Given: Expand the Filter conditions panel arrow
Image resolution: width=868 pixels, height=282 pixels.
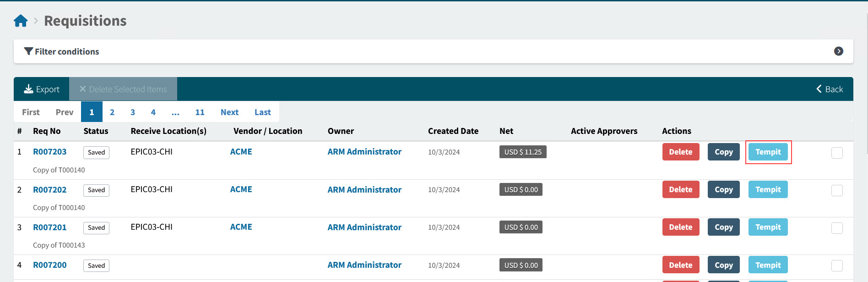Looking at the screenshot, I should point(838,51).
